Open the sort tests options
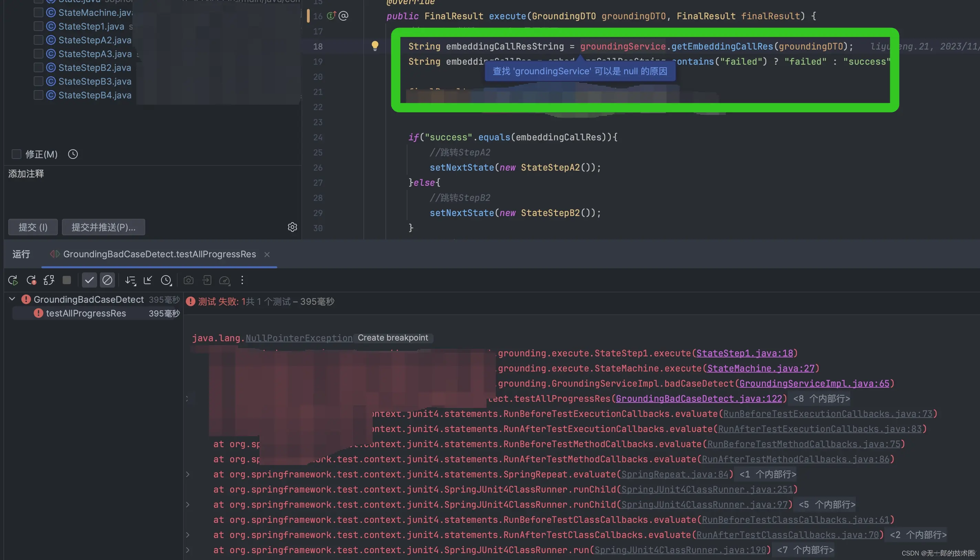Screen dimensions: 980x560 point(130,280)
